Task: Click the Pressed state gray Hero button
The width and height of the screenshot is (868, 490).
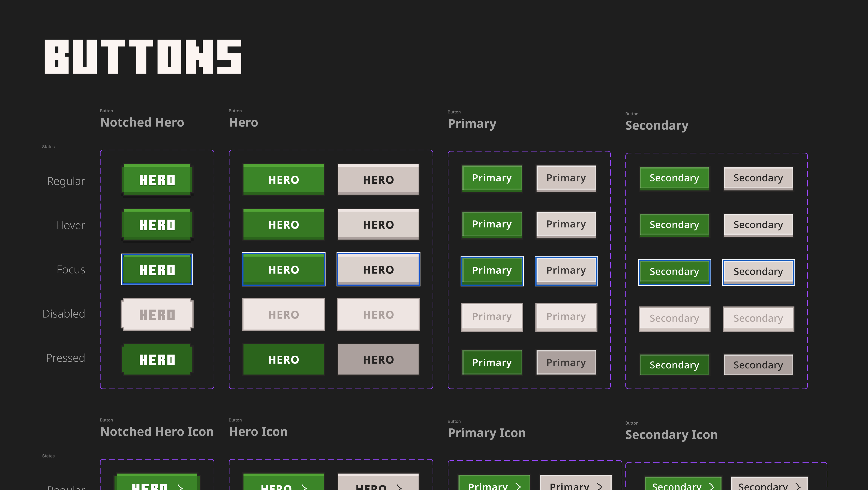Action: tap(378, 359)
